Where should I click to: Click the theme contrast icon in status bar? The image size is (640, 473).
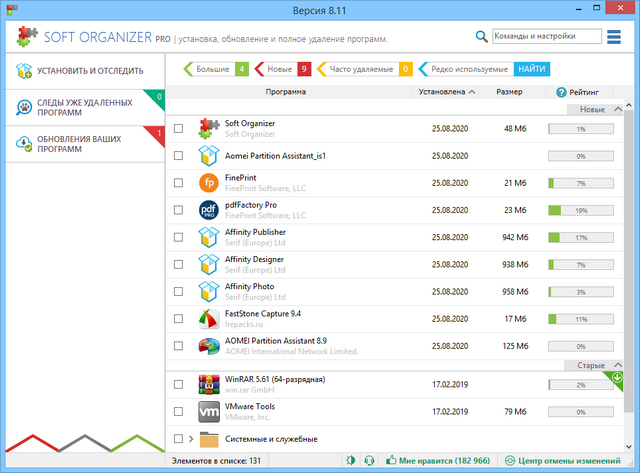tap(351, 461)
